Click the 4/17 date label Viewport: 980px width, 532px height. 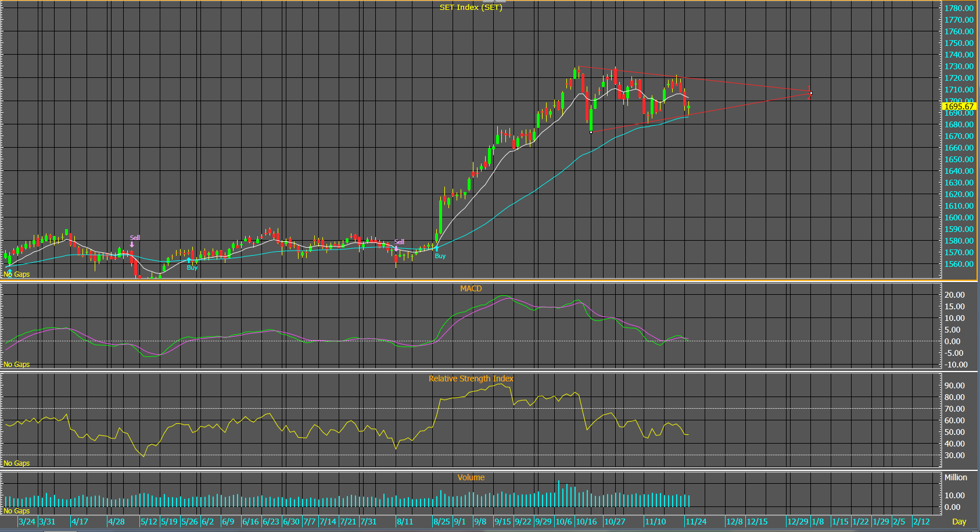pos(80,522)
